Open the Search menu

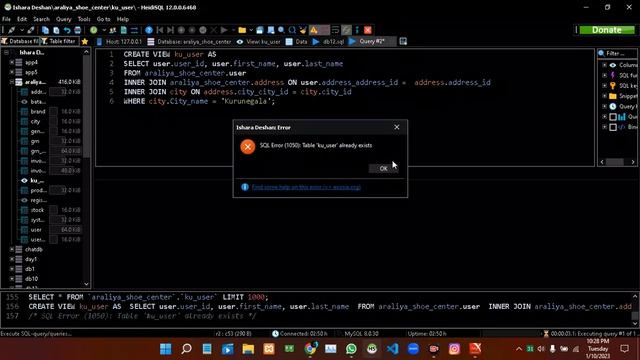click(x=41, y=19)
